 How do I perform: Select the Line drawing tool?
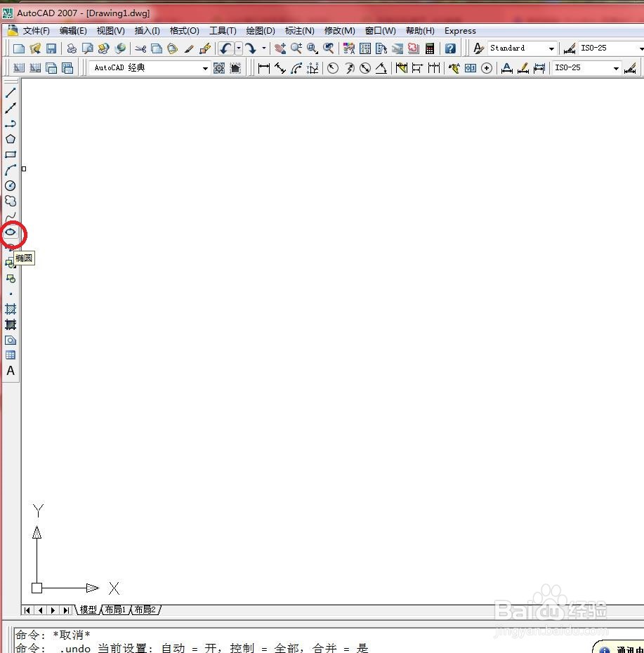click(x=11, y=93)
